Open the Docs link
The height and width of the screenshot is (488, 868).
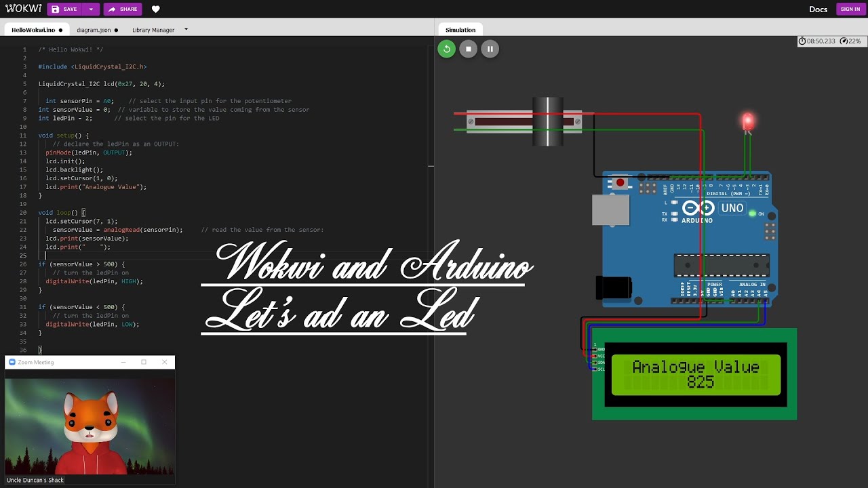click(x=818, y=9)
